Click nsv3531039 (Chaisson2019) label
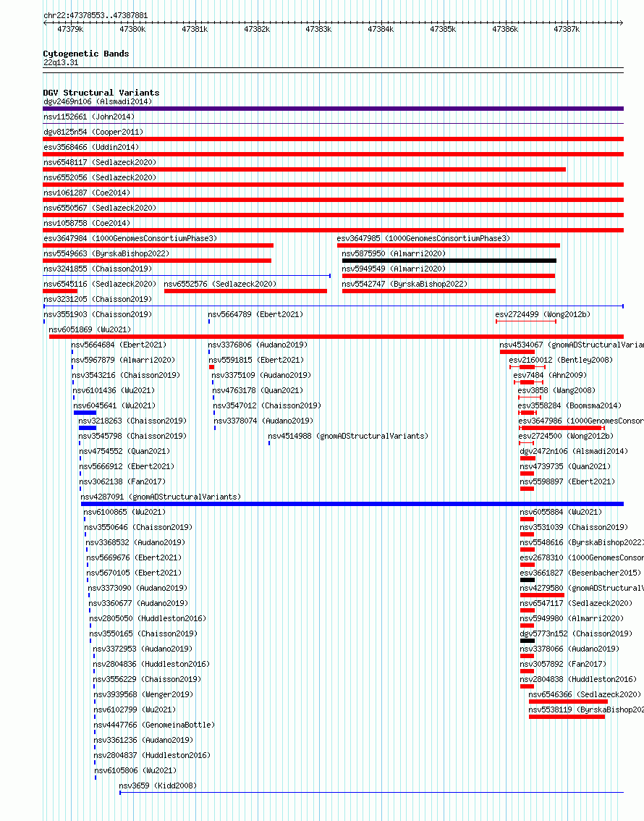 [574, 527]
